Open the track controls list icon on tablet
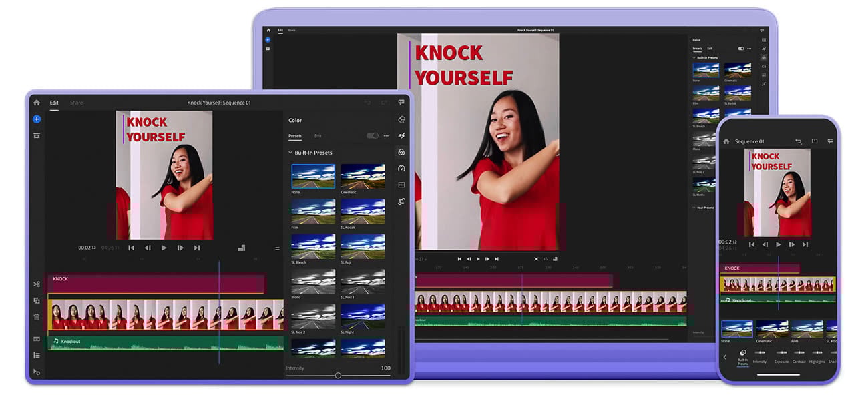This screenshot has height=405, width=868. click(37, 355)
